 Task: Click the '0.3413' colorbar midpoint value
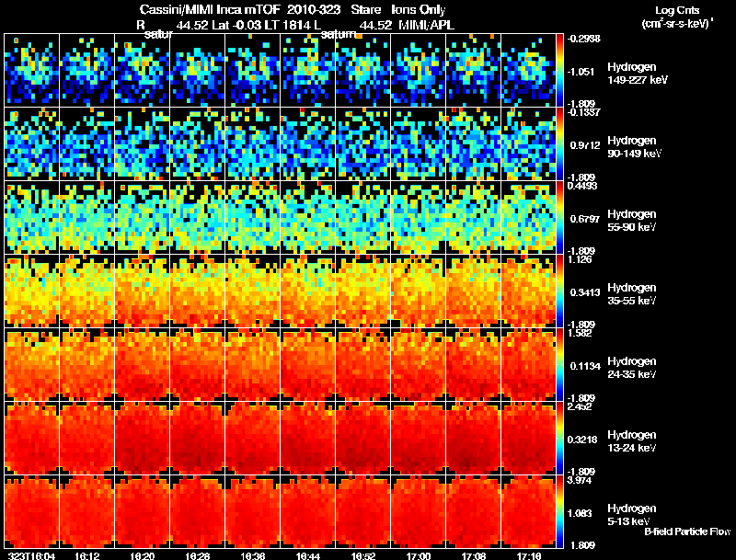click(585, 292)
